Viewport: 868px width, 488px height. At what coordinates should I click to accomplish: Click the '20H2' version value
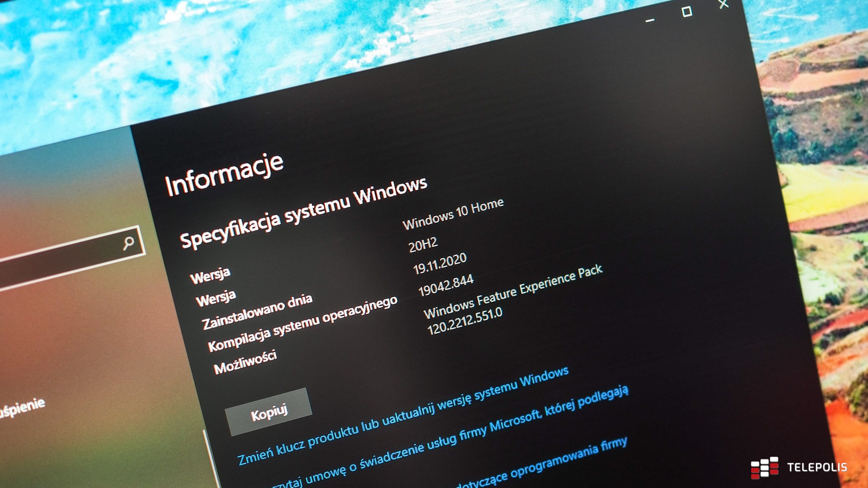pos(423,244)
